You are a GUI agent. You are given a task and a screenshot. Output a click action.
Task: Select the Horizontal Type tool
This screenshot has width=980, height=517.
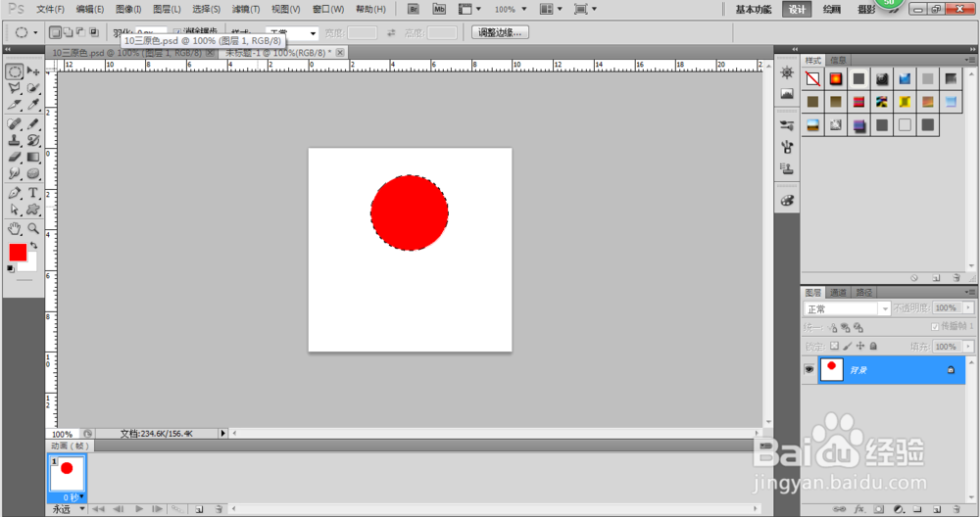33,193
